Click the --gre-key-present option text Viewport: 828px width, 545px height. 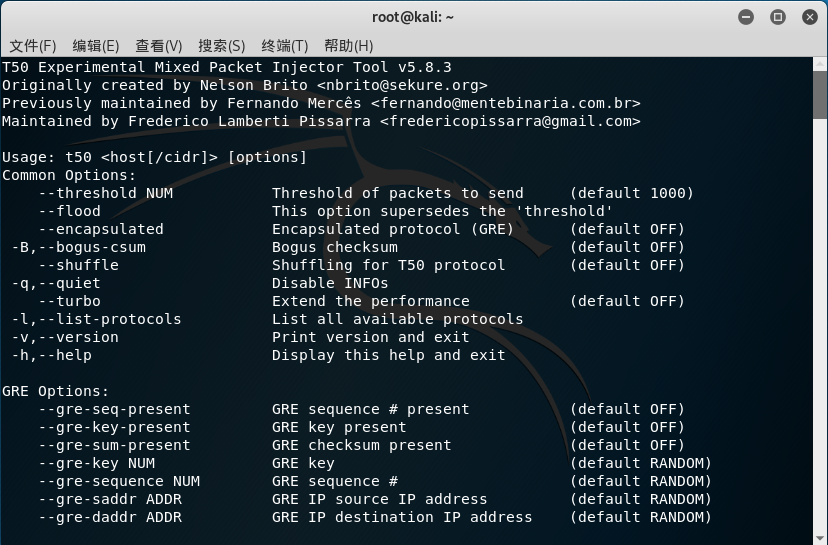point(114,427)
